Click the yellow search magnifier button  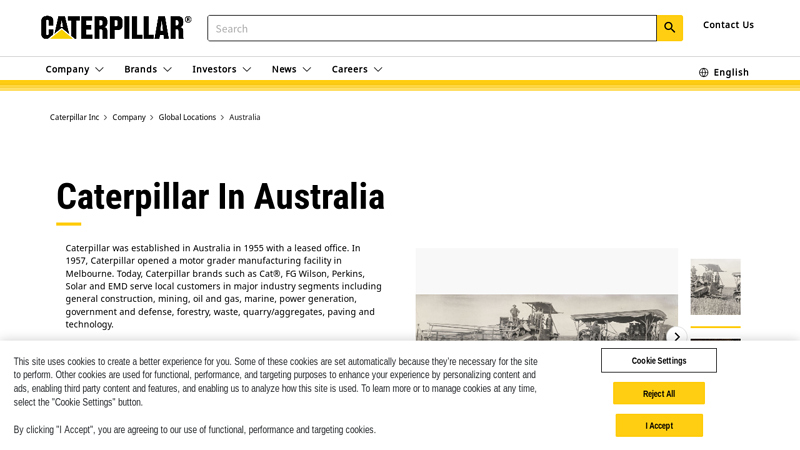[669, 28]
